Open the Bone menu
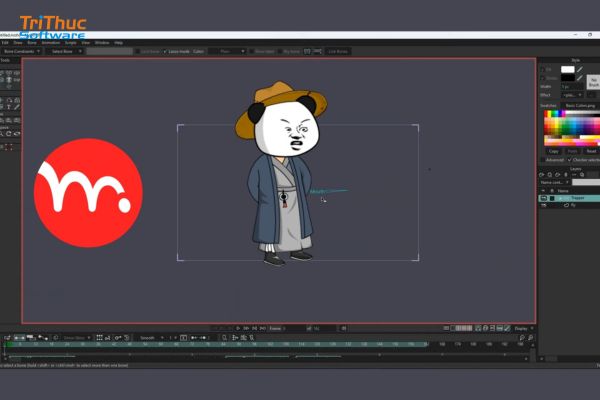This screenshot has height=400, width=600. point(33,43)
